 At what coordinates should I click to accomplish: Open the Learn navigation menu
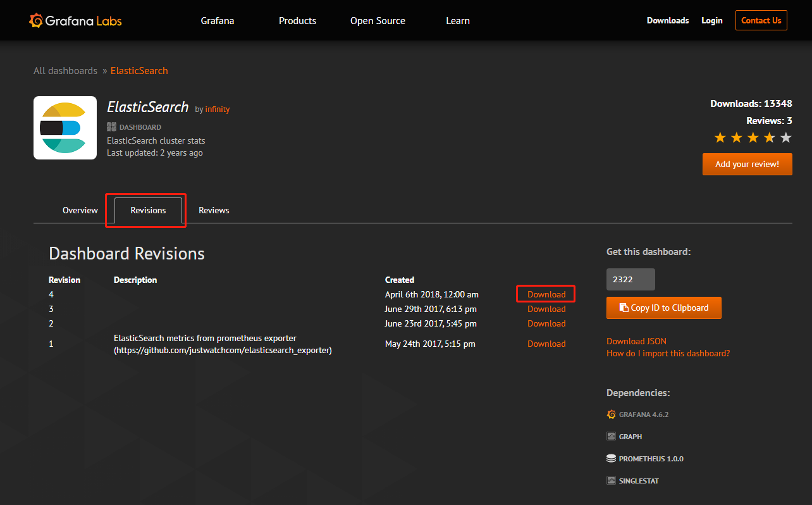pyautogui.click(x=458, y=21)
